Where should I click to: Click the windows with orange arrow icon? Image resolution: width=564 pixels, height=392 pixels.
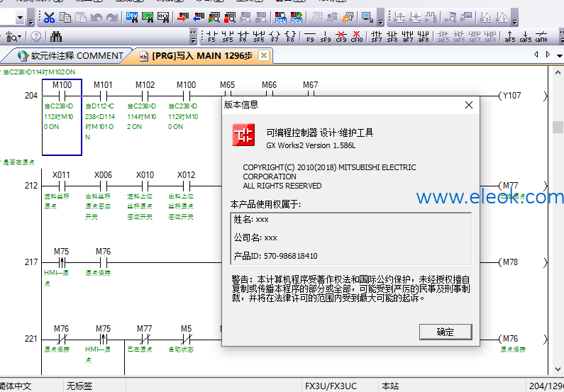(x=348, y=17)
